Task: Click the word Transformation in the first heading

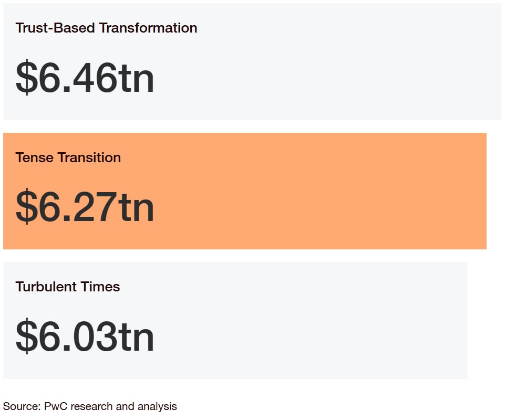Action: [148, 28]
